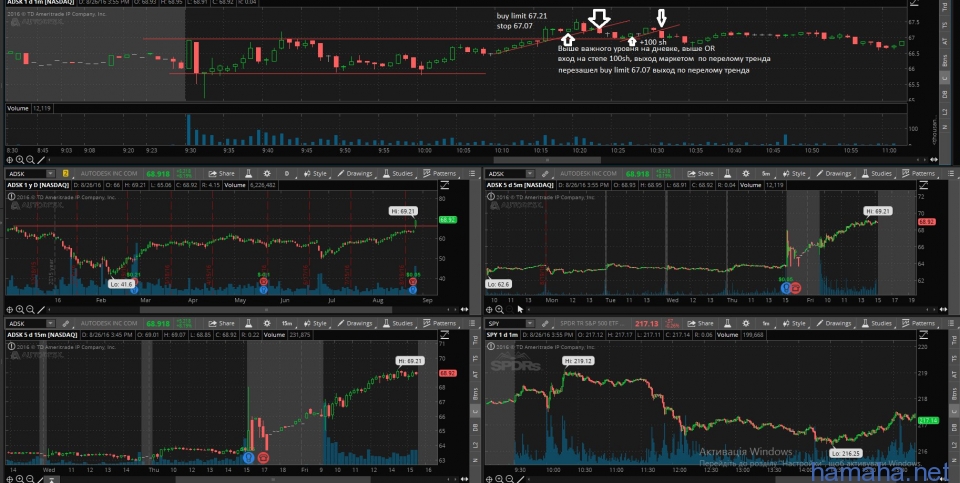
Task: Open Patterns menu in ADSK daily chart
Action: point(439,173)
